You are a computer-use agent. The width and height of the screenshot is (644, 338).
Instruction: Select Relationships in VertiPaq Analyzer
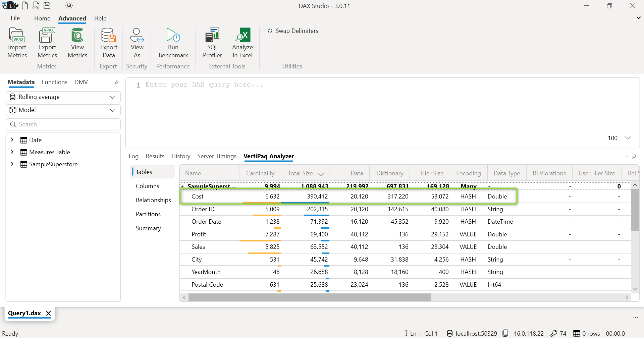153,200
